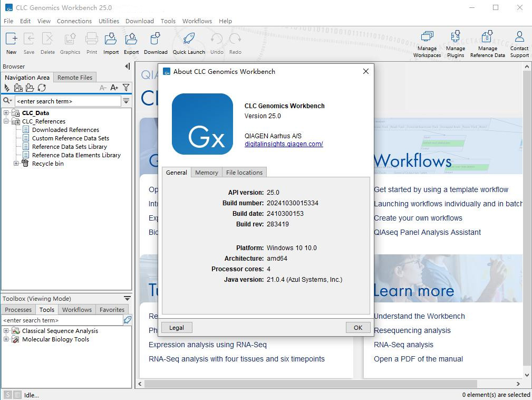
Task: Expand Classical Sequence Analysis
Action: (x=6, y=330)
